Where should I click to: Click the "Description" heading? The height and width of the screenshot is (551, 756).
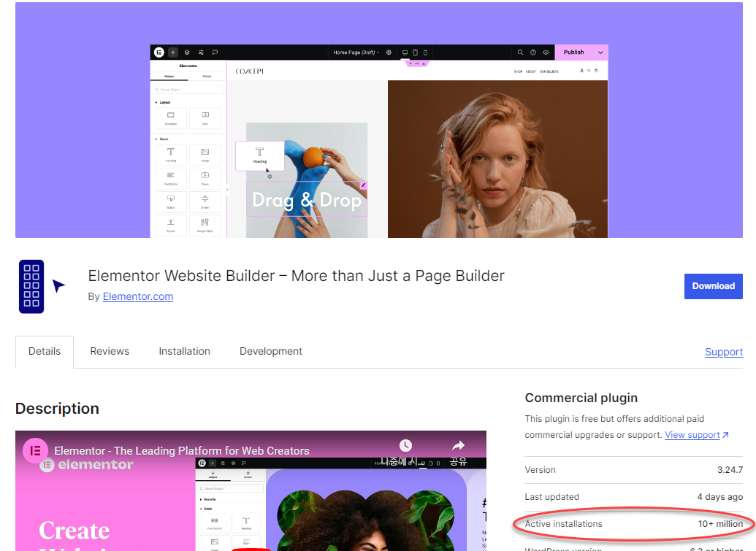click(57, 409)
